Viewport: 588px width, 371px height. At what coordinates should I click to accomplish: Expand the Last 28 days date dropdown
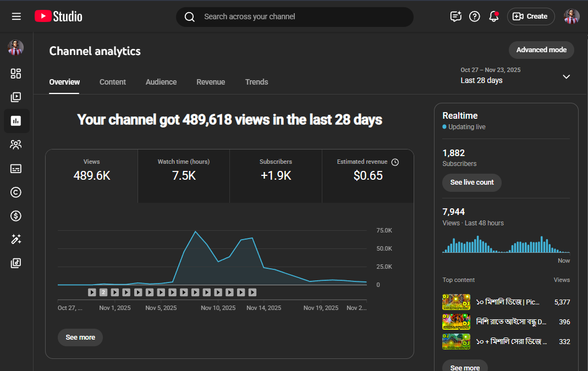566,76
